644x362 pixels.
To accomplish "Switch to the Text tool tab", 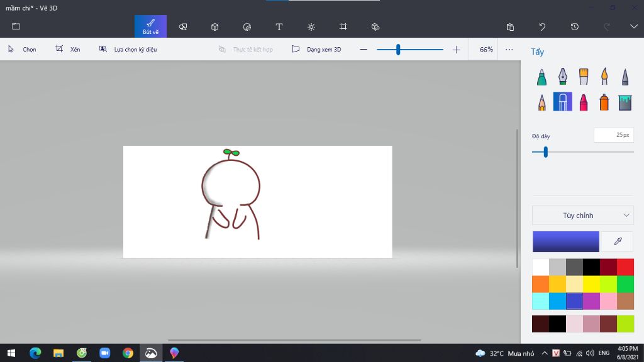I will (x=279, y=26).
